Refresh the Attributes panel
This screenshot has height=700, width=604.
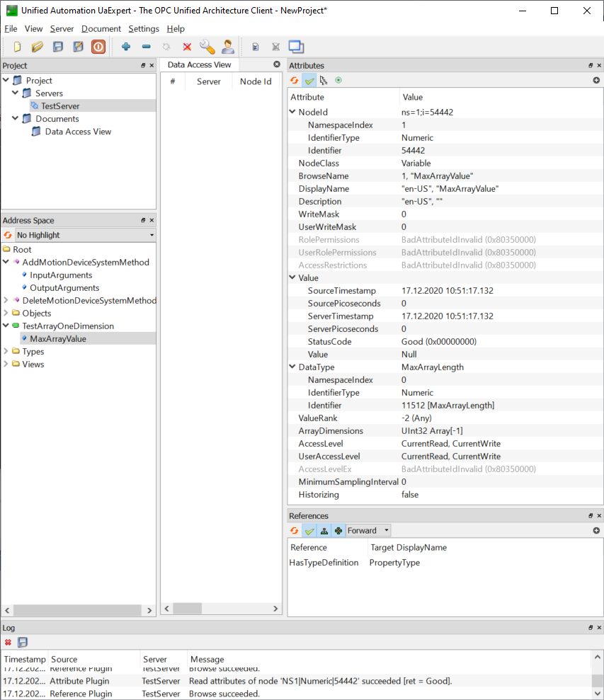(295, 80)
